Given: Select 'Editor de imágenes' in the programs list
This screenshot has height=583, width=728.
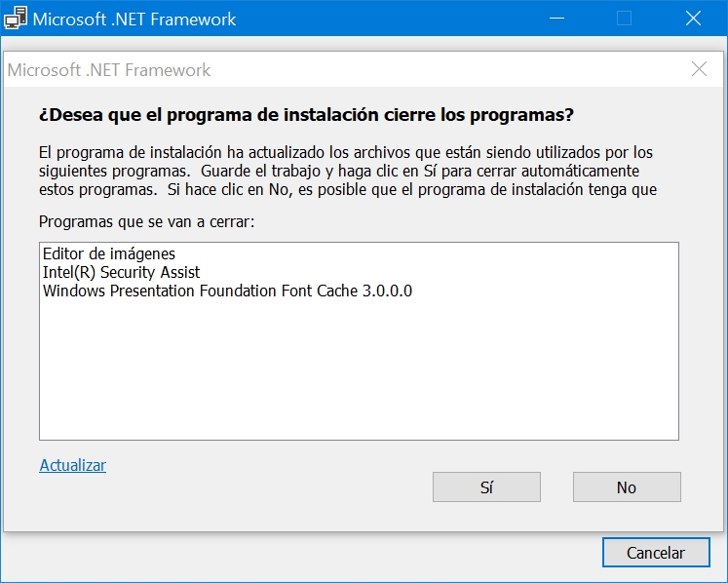Looking at the screenshot, I should pyautogui.click(x=109, y=254).
